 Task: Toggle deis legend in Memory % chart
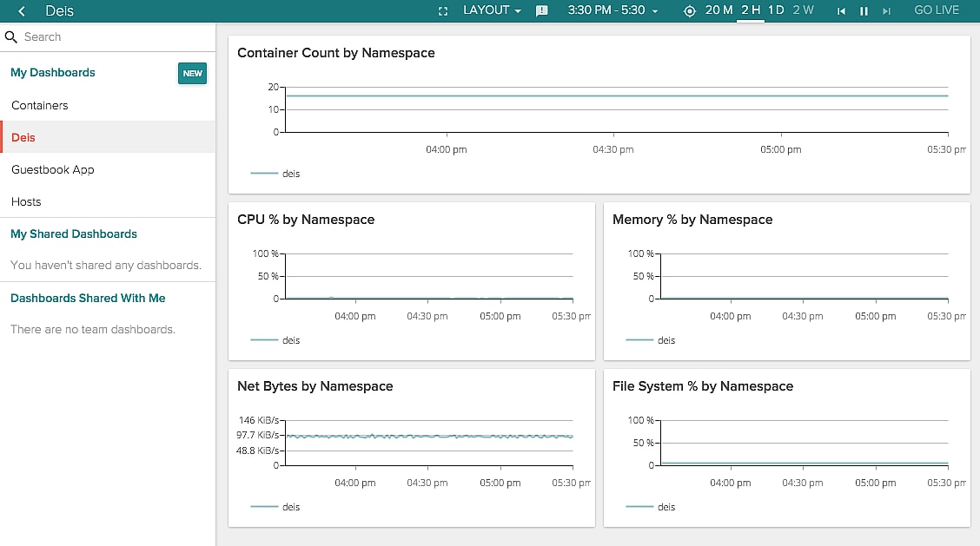[651, 340]
